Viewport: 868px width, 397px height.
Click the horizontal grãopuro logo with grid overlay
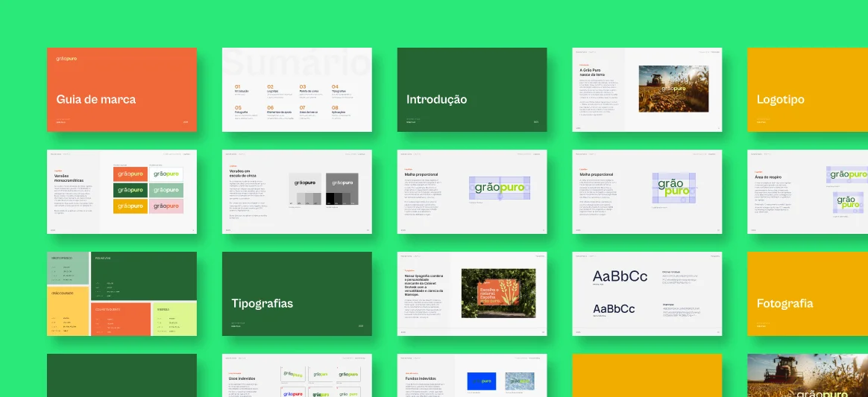[500, 188]
